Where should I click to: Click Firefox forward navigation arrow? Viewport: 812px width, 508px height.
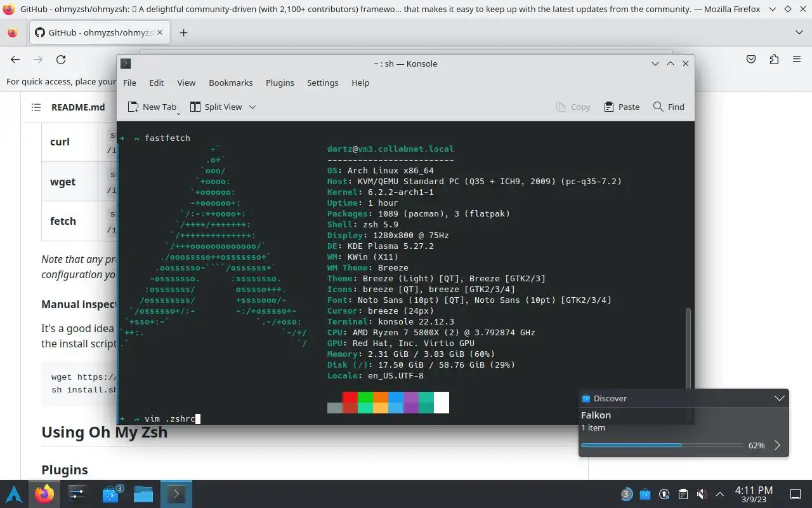[x=38, y=59]
